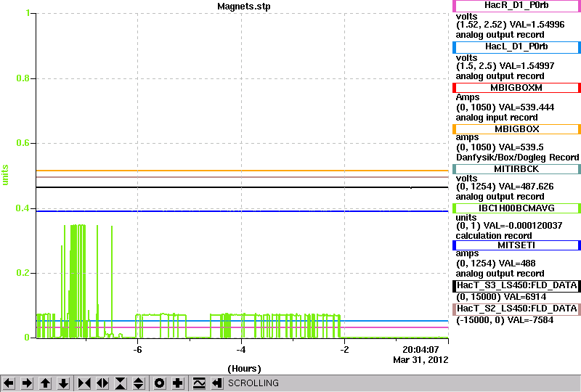Screen dimensions: 581x392
Task: Click the VAL=6914 reading
Action: tap(524, 297)
